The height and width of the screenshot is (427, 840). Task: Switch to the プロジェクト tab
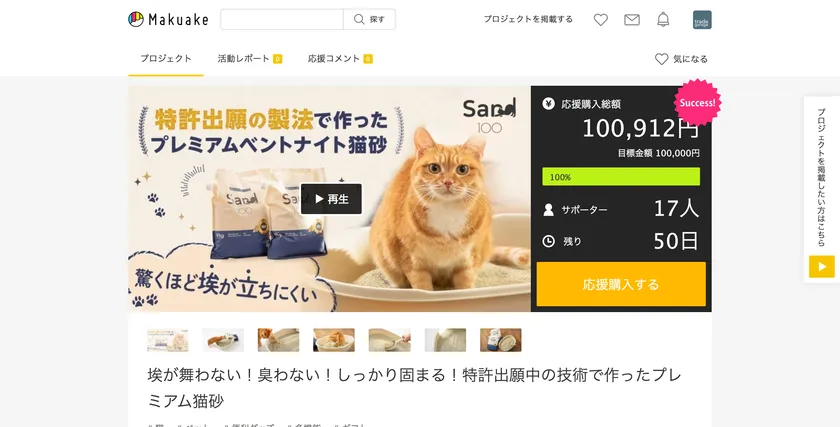point(166,59)
